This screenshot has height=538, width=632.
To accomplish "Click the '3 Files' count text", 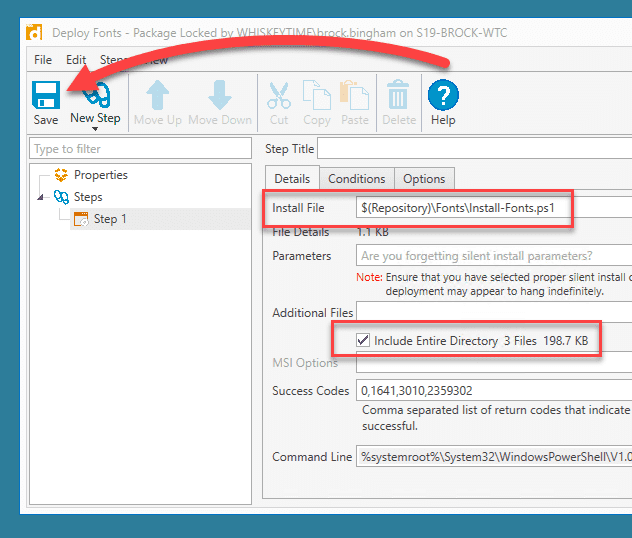I will click(x=520, y=341).
